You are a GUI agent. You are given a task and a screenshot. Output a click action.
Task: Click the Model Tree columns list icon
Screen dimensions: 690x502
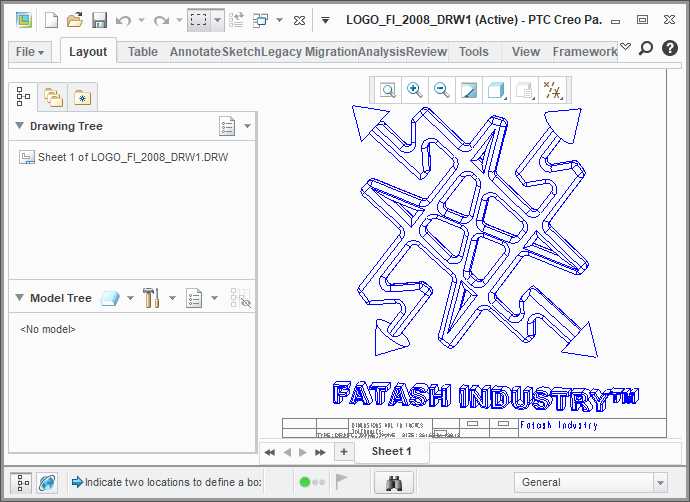pos(194,298)
